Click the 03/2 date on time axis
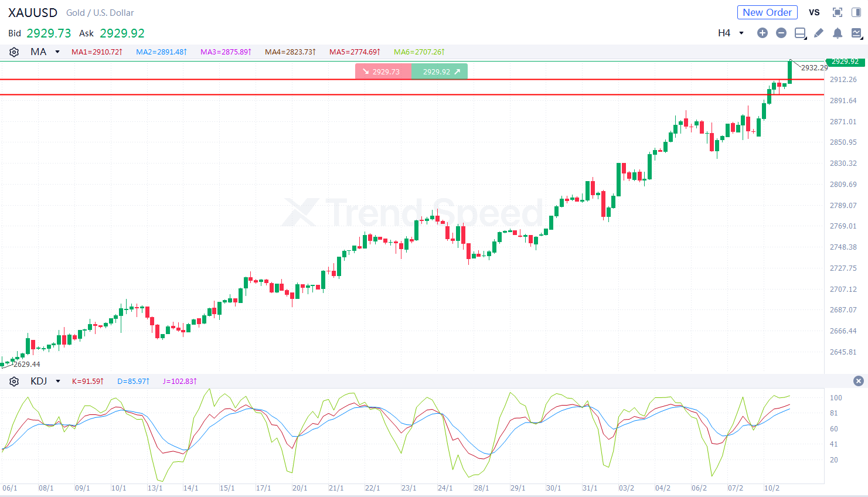 click(x=627, y=488)
